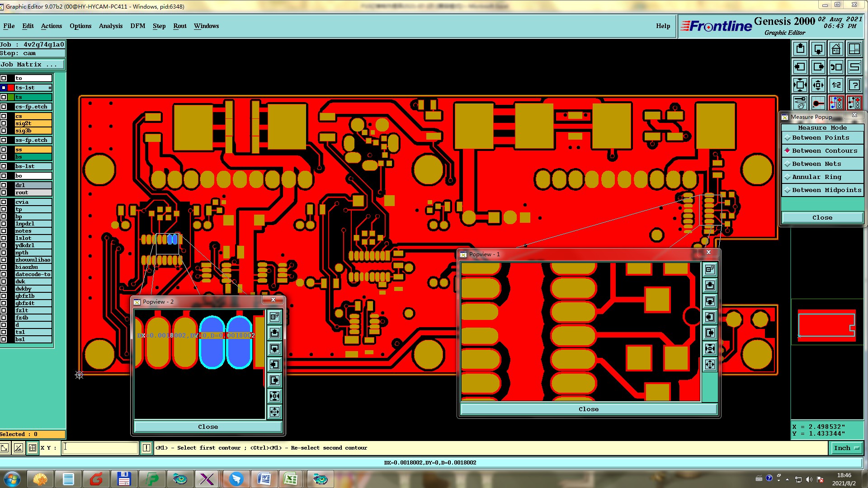The height and width of the screenshot is (488, 868).
Task: Toggle visibility checkbox of ts layer
Action: [x=4, y=97]
